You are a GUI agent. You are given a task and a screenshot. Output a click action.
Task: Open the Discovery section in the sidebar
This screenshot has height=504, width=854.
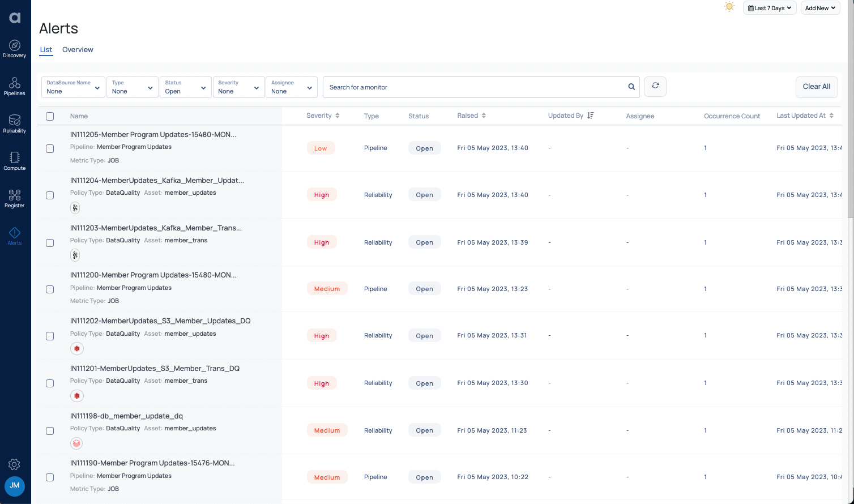(15, 48)
